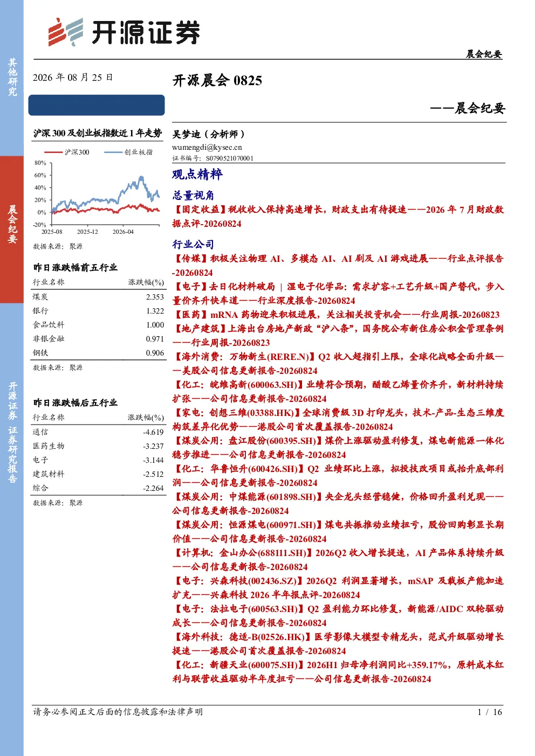The image size is (535, 756).
Task: Click the 非银金融 industry row
Action: coord(98,339)
